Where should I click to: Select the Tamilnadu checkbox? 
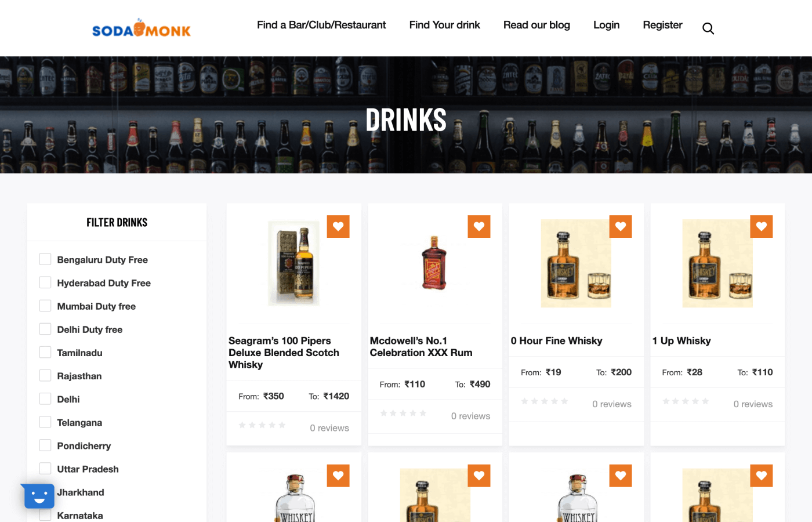pos(45,352)
